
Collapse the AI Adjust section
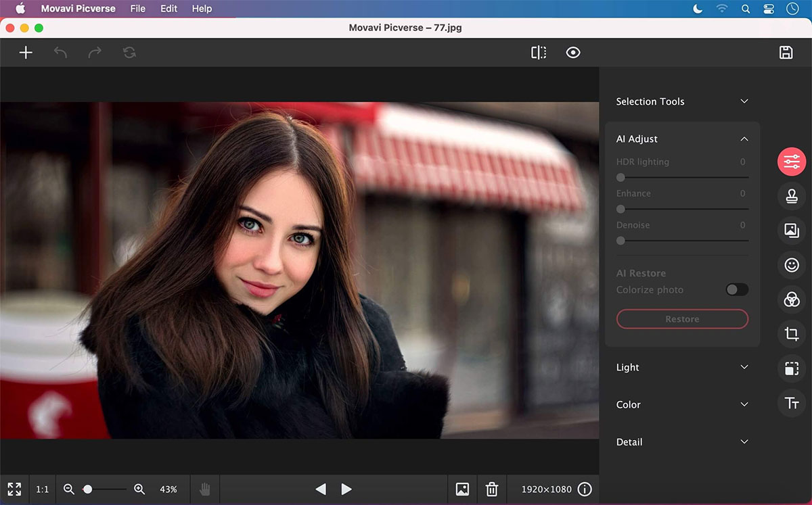682,139
